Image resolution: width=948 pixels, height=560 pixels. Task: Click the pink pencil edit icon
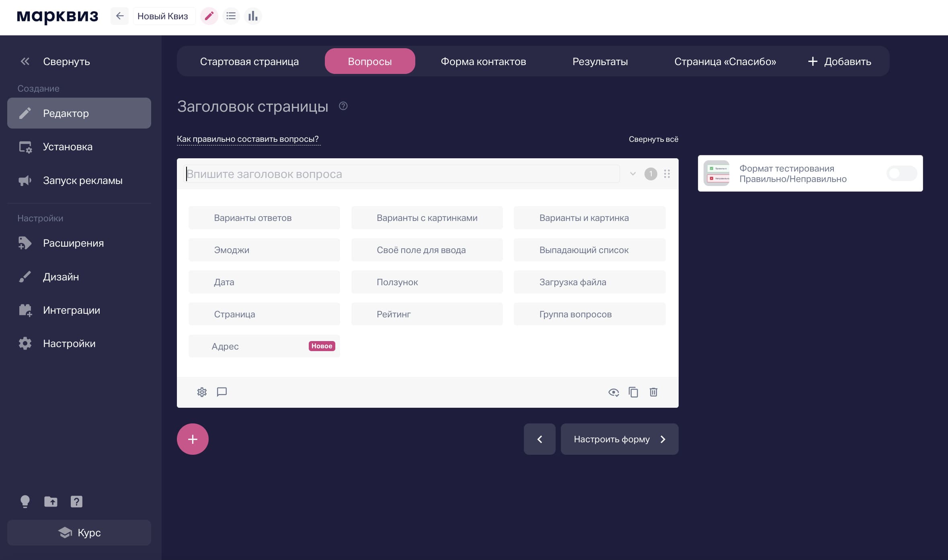click(x=209, y=16)
